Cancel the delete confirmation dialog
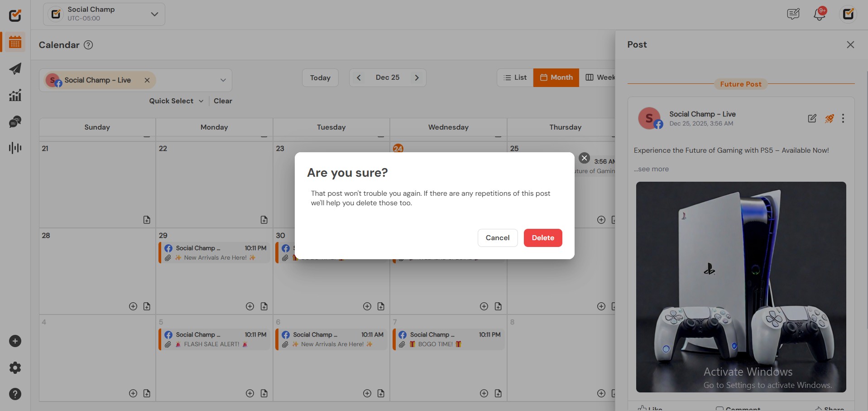The image size is (868, 411). [x=497, y=238]
